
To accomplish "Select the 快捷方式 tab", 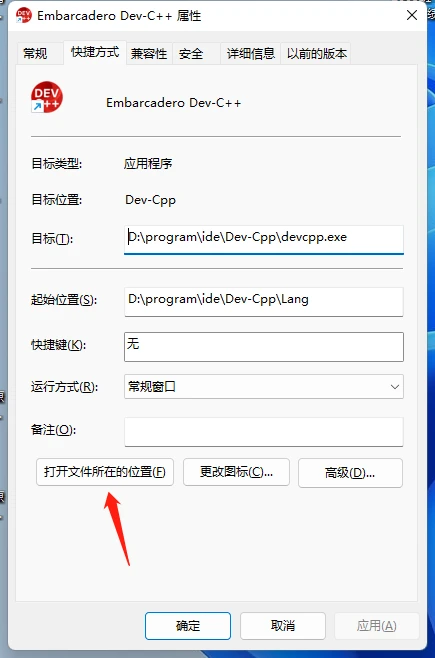I will 95,52.
